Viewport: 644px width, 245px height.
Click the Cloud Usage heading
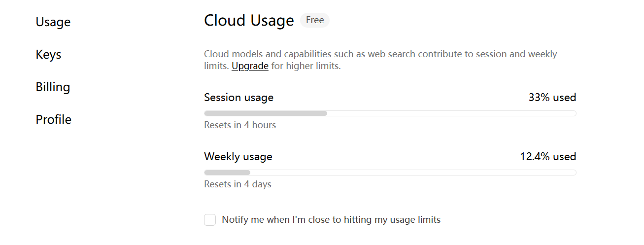tap(249, 21)
